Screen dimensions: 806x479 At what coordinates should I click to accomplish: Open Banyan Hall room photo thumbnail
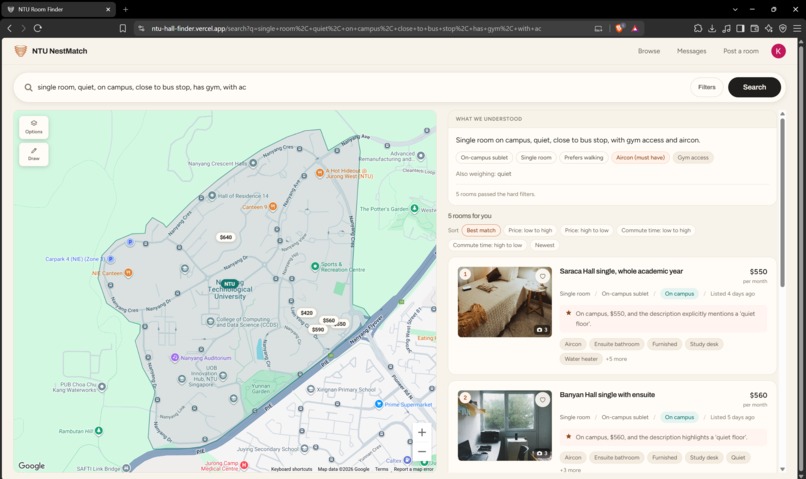point(505,426)
